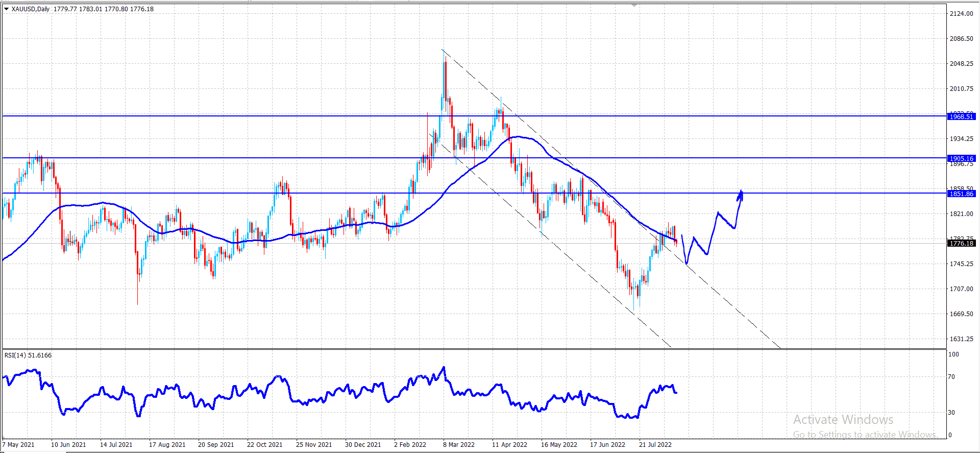The image size is (980, 453).
Task: Select the current price label 1776.18
Action: tap(961, 243)
